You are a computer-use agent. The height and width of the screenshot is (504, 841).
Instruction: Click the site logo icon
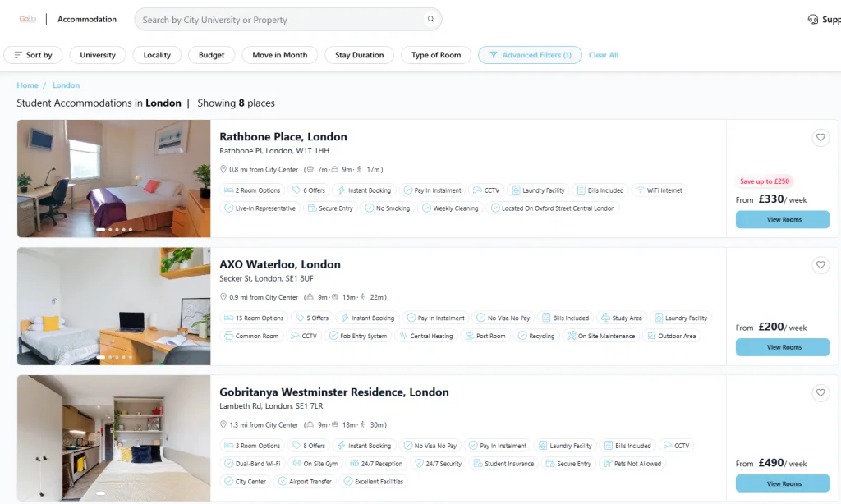(x=28, y=19)
